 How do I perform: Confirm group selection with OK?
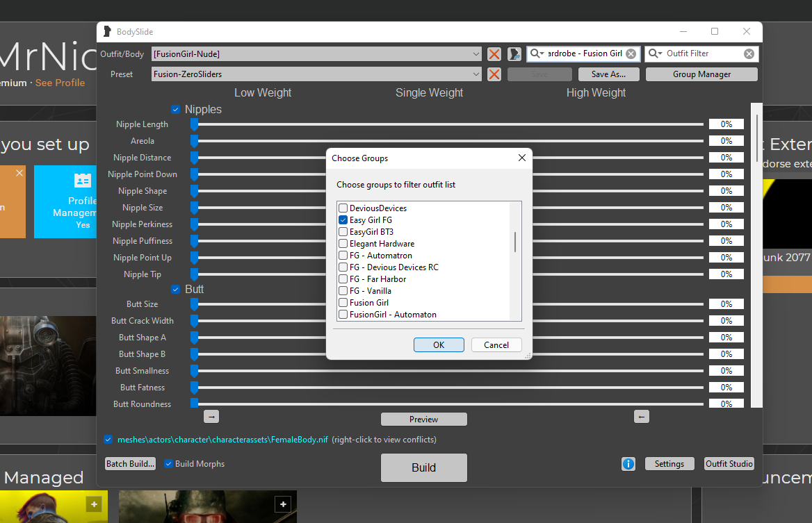point(439,345)
